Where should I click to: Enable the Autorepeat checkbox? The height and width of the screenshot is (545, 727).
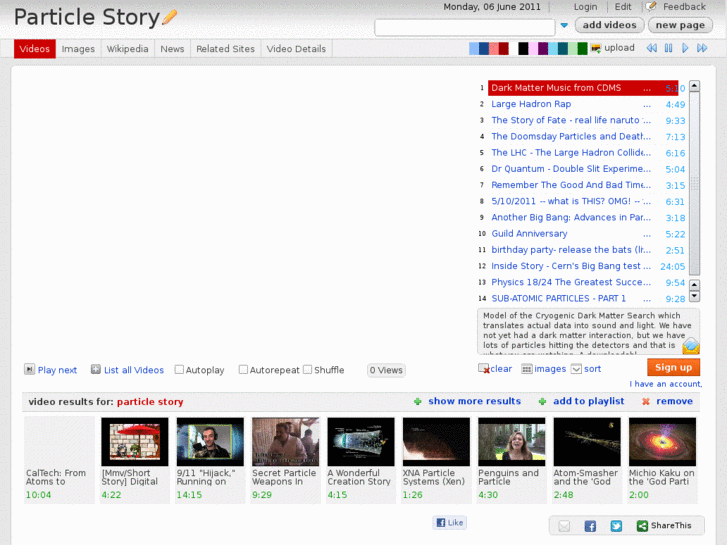(x=243, y=370)
